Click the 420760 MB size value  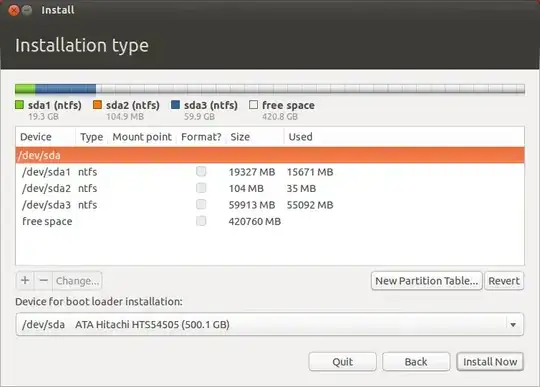pos(255,221)
